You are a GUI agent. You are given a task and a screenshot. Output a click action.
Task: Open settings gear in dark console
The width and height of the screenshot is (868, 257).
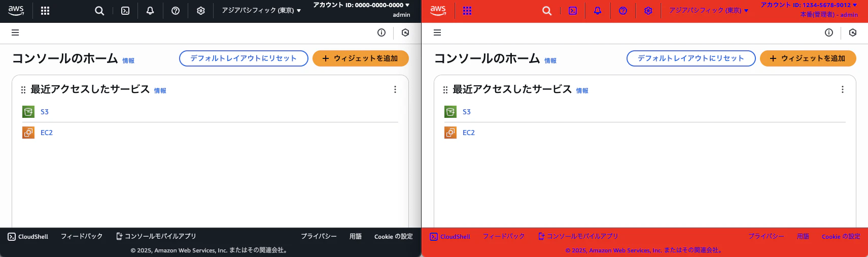[x=201, y=11]
